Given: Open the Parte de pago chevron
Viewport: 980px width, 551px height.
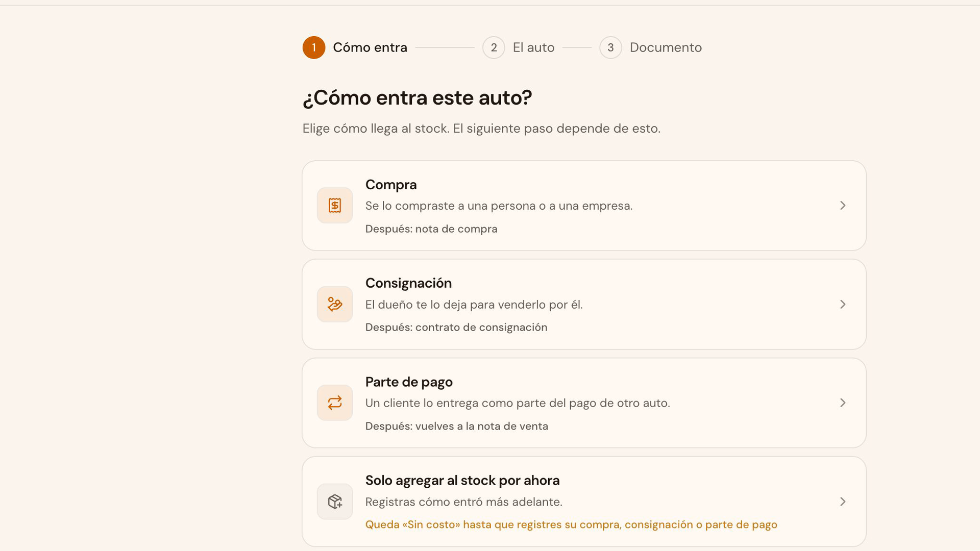Looking at the screenshot, I should [843, 403].
